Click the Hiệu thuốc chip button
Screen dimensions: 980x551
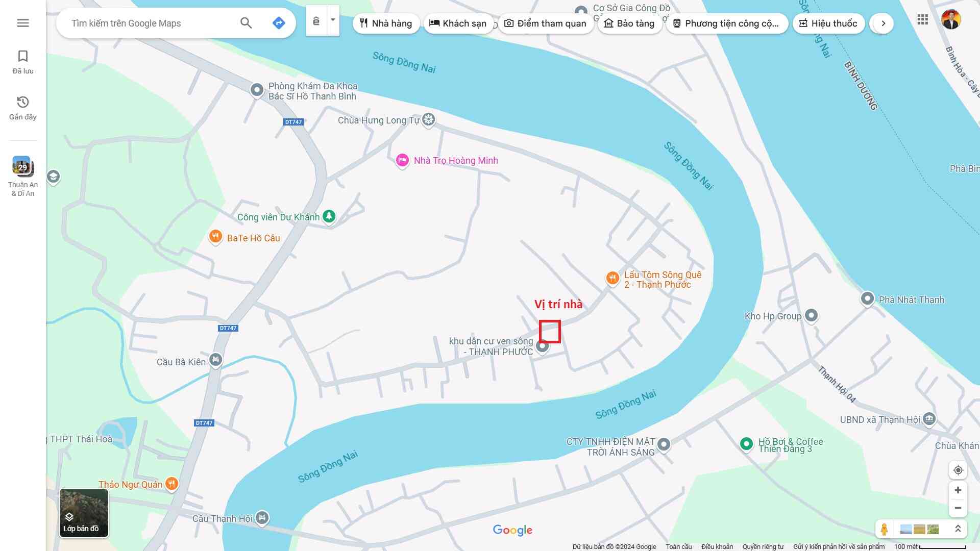(828, 23)
